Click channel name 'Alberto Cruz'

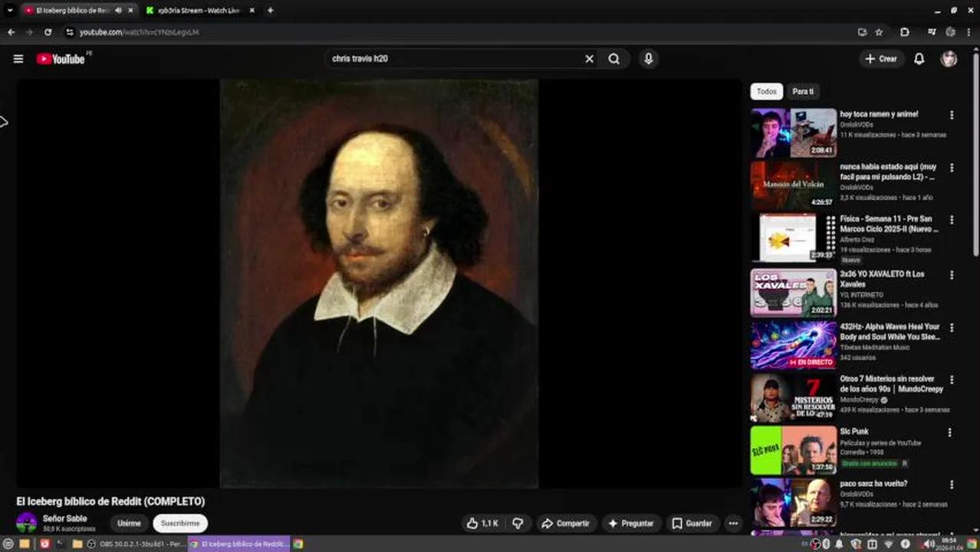point(857,240)
